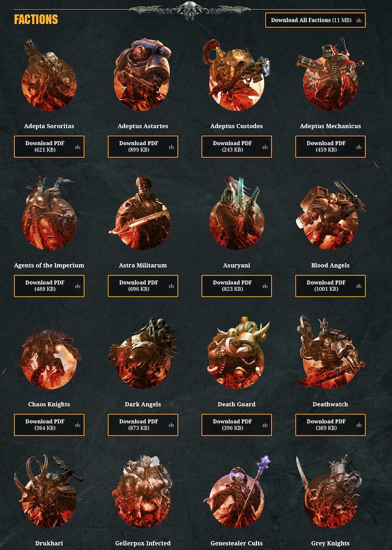
Task: Select the Genestealer Cults magus artwork
Action: click(x=236, y=492)
